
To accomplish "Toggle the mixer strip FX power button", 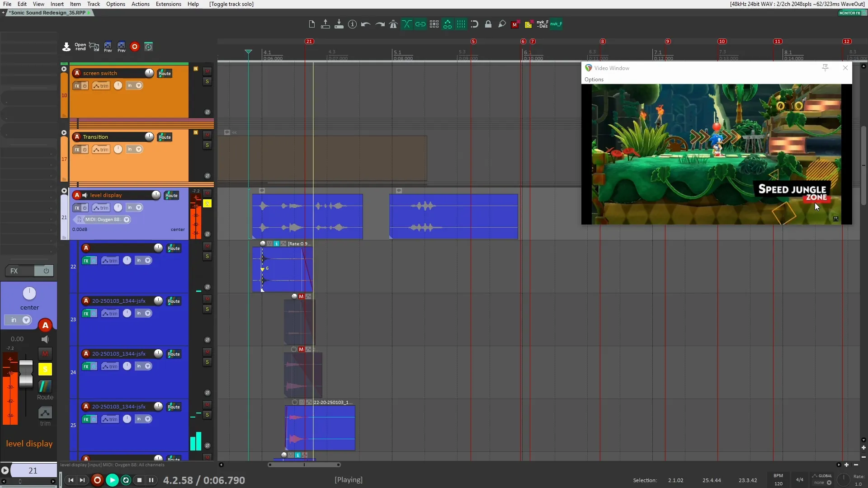I will 46,271.
